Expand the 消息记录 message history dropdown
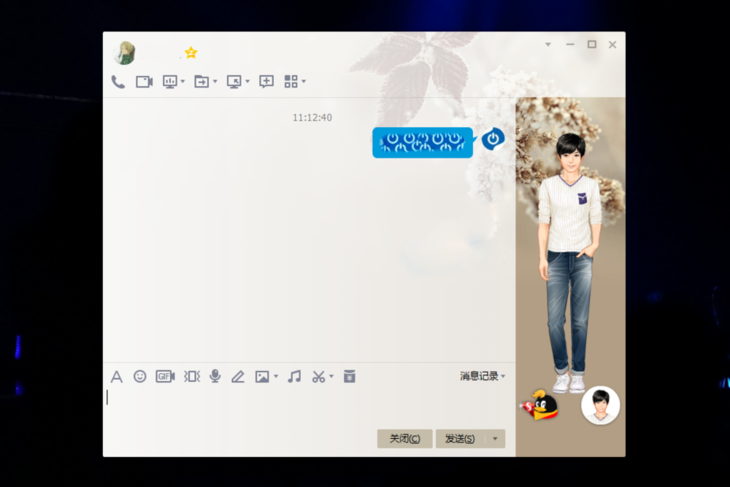This screenshot has width=730, height=487. 482,376
